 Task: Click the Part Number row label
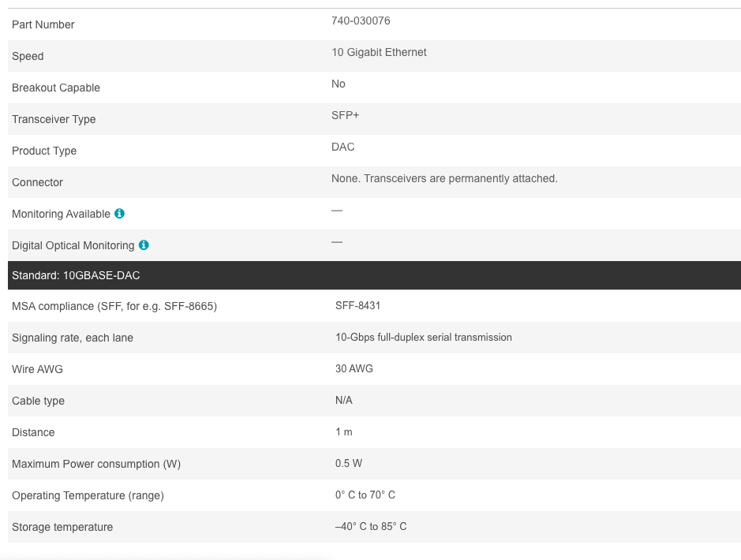coord(43,24)
